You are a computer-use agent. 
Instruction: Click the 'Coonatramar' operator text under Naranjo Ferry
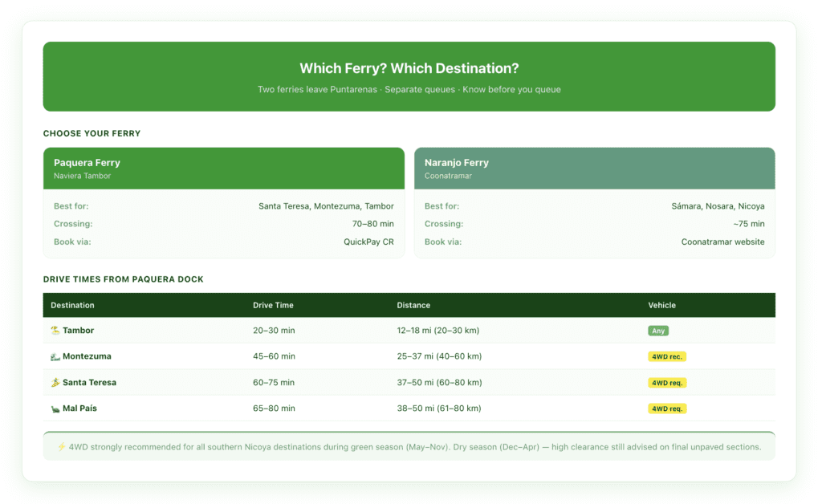click(448, 176)
